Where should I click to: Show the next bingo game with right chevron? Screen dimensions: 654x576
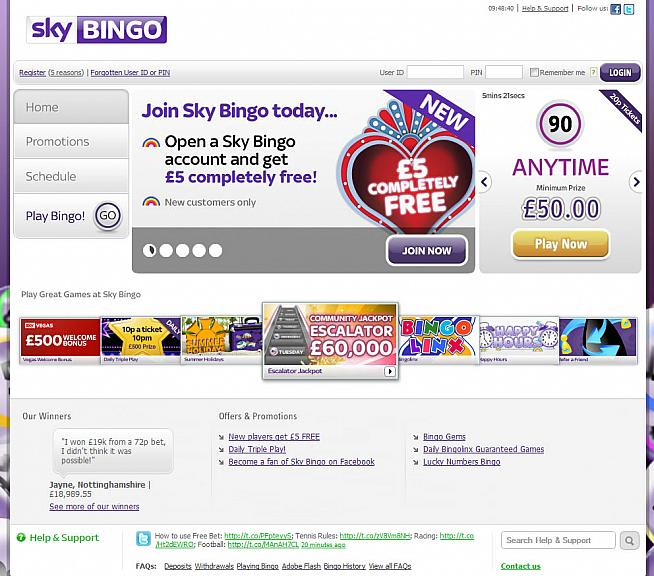point(636,182)
